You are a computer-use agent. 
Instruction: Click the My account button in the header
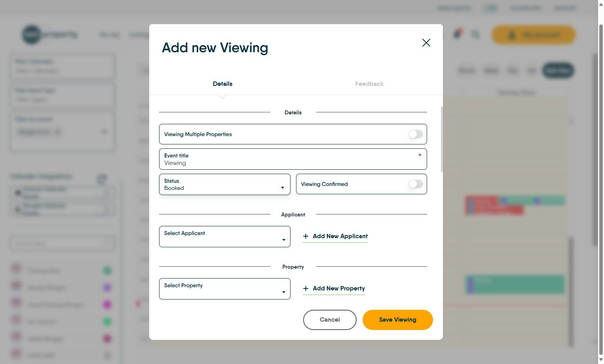click(533, 35)
